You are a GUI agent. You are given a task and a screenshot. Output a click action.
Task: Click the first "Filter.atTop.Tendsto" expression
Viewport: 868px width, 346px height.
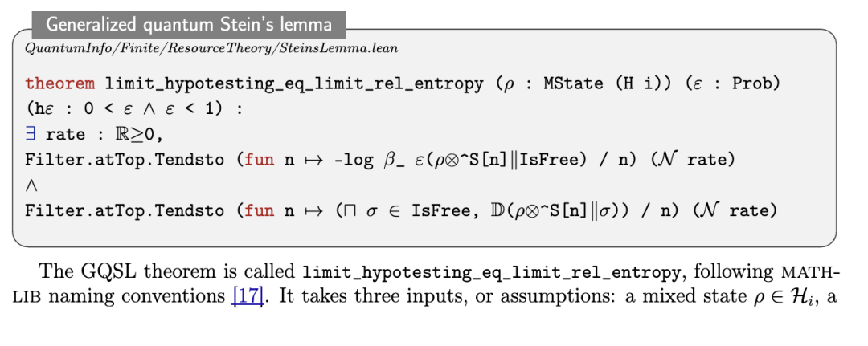[x=125, y=160]
